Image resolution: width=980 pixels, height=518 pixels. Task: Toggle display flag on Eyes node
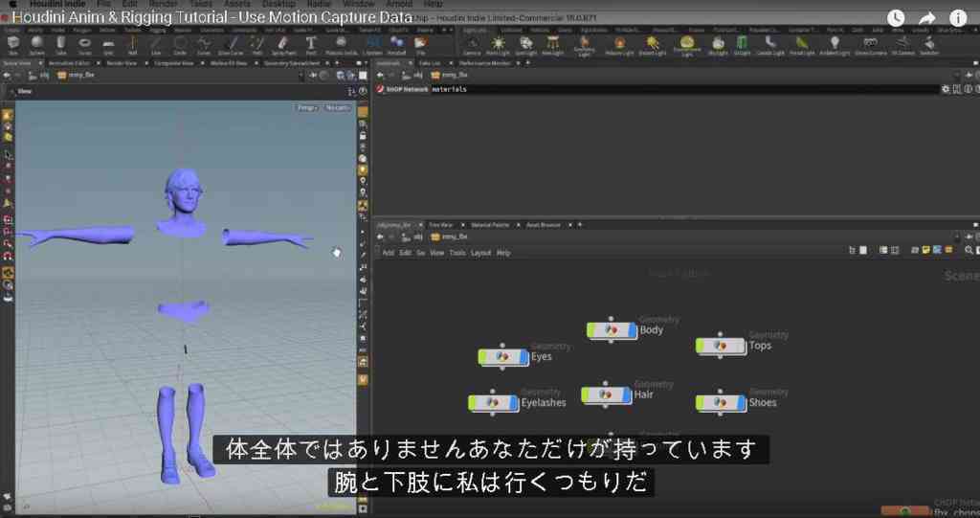[524, 356]
